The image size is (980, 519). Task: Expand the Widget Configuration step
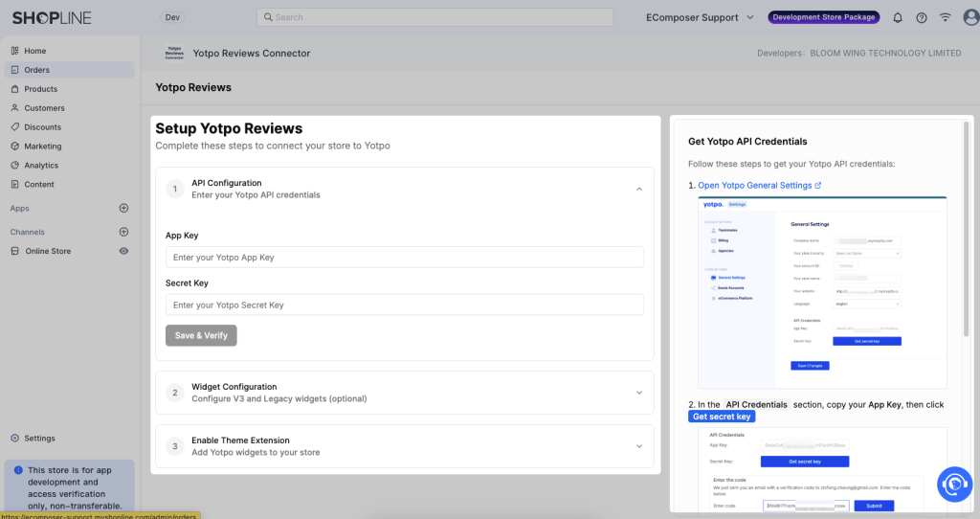click(x=638, y=393)
